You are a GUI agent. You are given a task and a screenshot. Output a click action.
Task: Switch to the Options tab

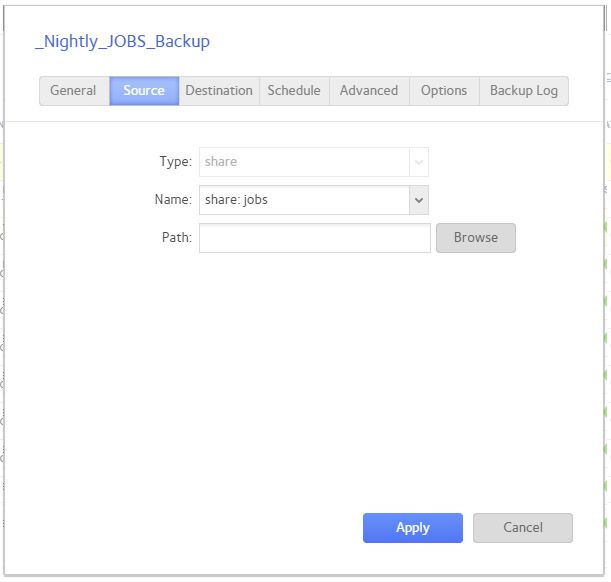444,91
